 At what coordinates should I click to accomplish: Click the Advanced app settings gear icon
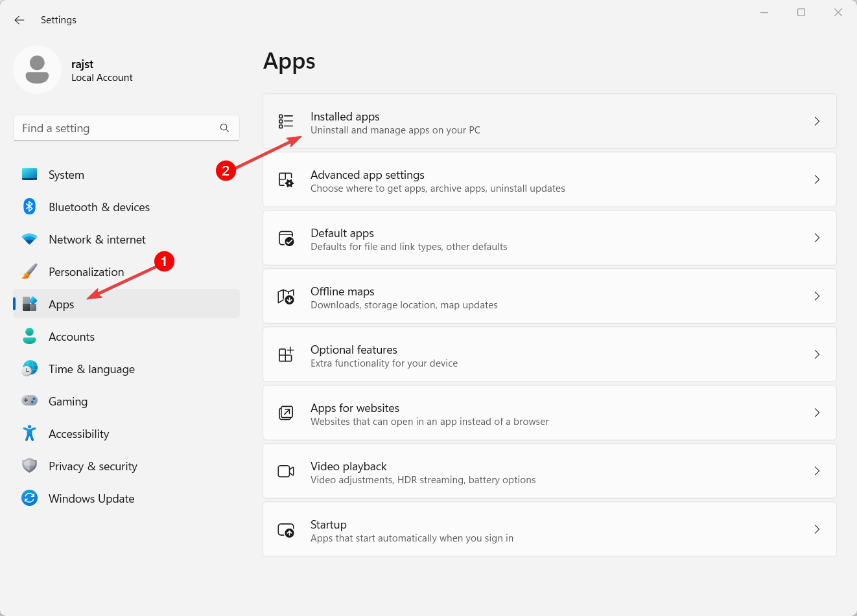286,179
